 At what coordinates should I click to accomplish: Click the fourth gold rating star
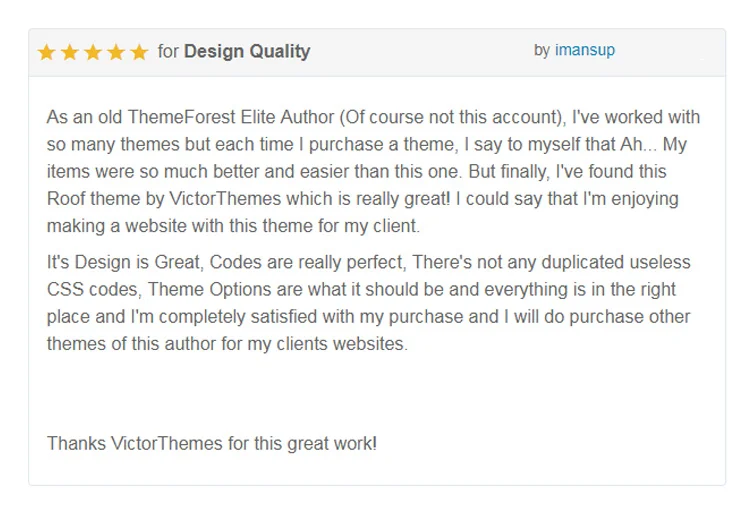116,52
